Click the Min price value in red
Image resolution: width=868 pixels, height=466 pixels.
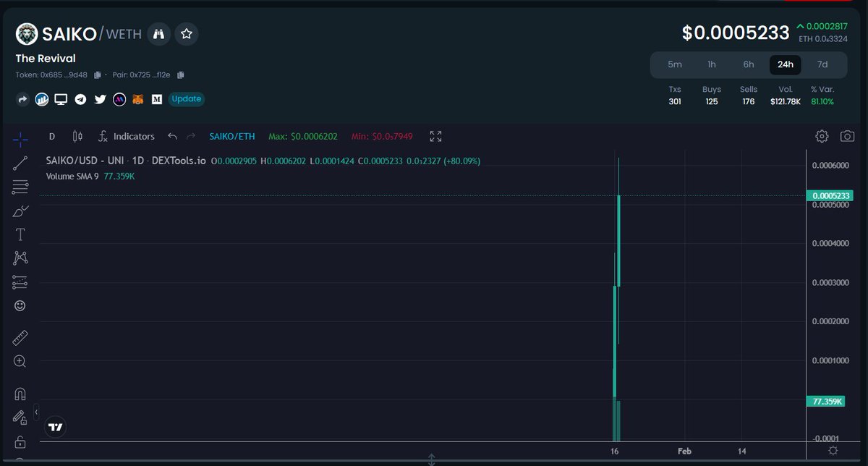(x=382, y=136)
